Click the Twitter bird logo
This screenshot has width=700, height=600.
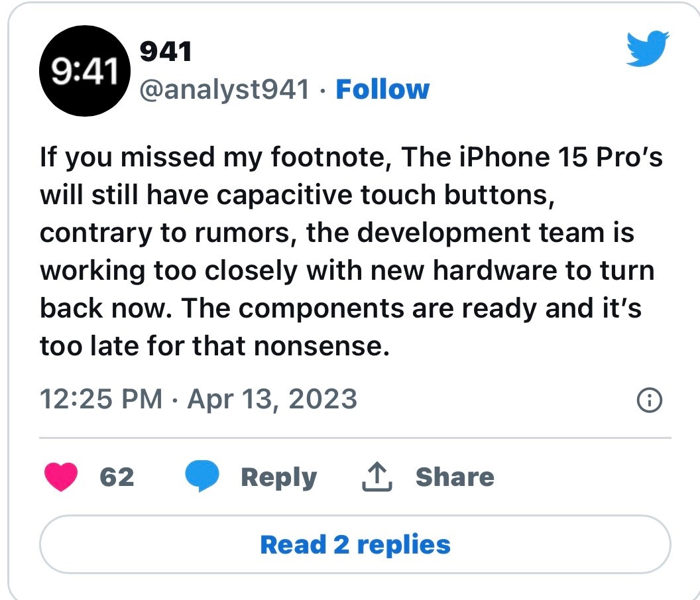point(648,50)
